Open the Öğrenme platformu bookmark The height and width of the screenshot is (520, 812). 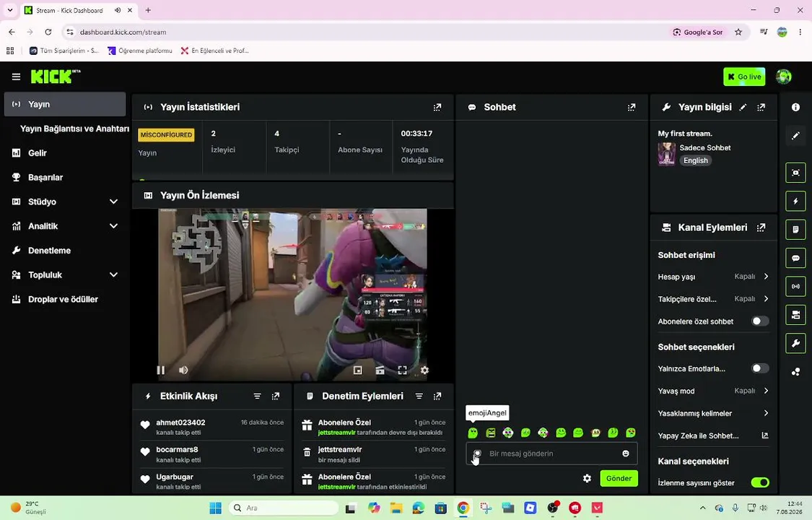(x=140, y=51)
